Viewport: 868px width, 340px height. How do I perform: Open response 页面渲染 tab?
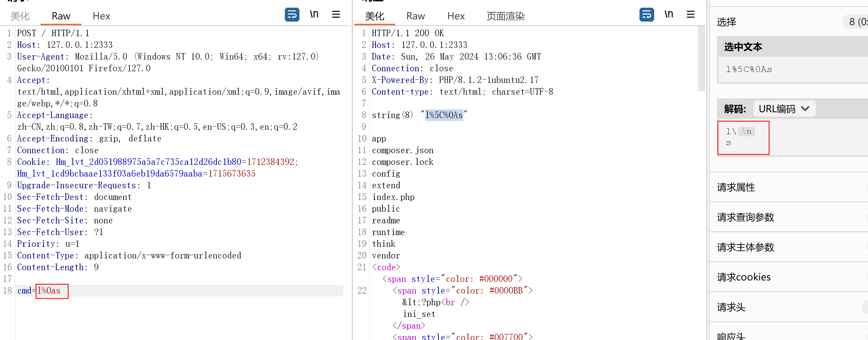click(506, 16)
